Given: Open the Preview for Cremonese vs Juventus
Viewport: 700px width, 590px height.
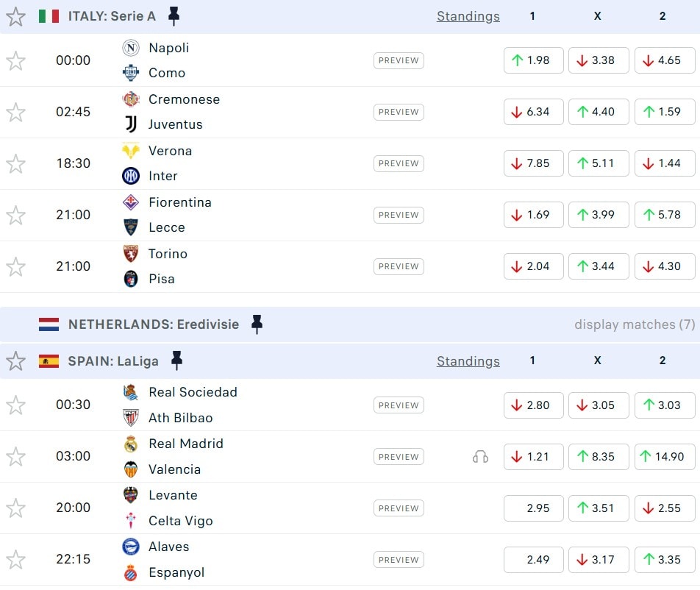Looking at the screenshot, I should click(399, 112).
